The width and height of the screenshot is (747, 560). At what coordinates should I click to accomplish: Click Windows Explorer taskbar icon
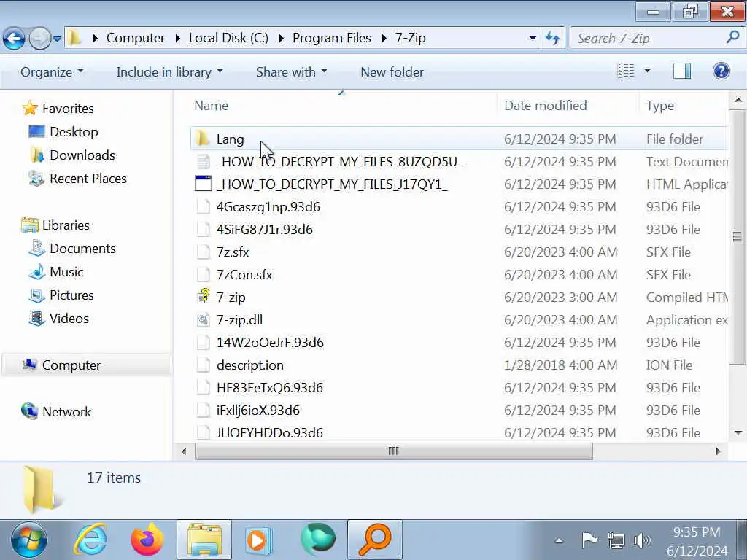[204, 540]
